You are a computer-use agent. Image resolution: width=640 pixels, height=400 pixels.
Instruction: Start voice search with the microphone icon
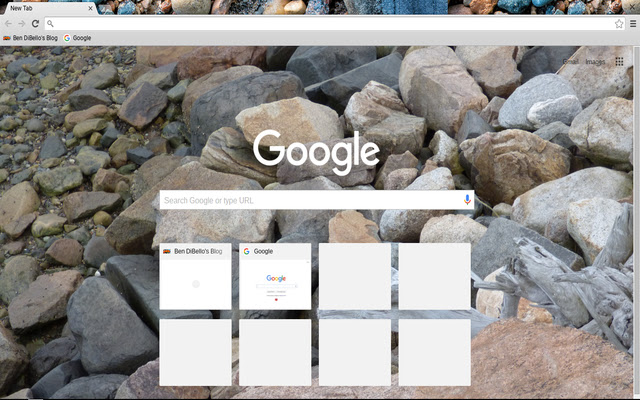(467, 200)
